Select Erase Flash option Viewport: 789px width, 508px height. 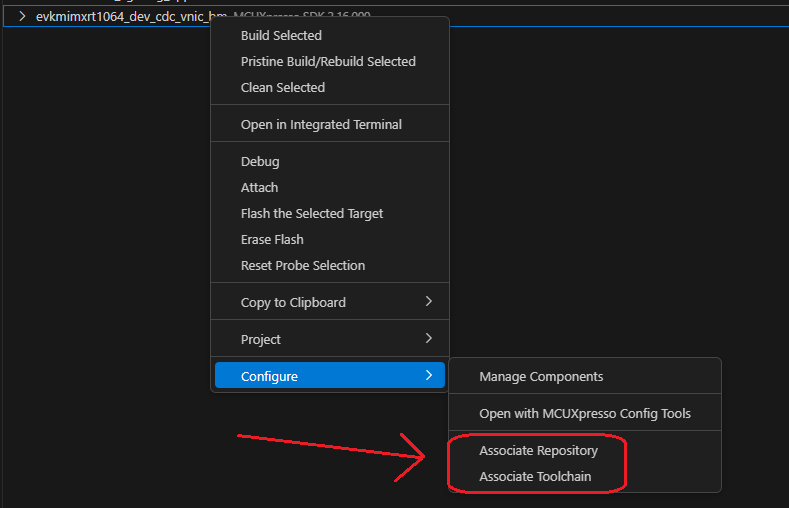pyautogui.click(x=272, y=239)
